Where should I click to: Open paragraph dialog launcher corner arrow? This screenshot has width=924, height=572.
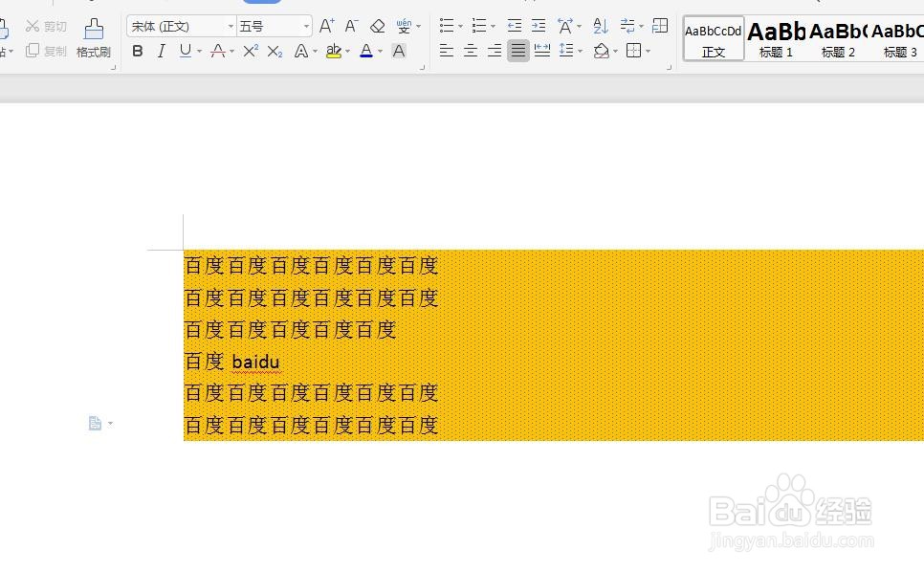click(x=669, y=68)
